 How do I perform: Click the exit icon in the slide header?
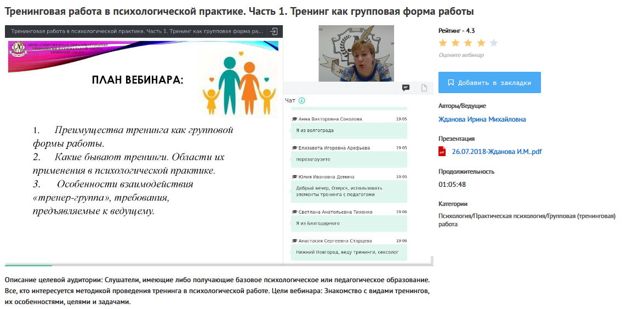(275, 32)
